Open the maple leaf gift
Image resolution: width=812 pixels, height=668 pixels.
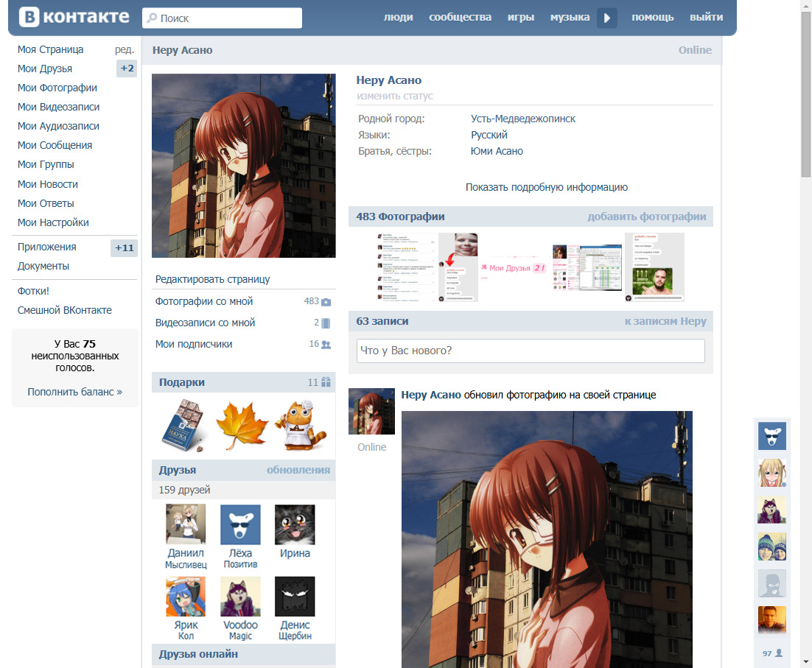242,426
